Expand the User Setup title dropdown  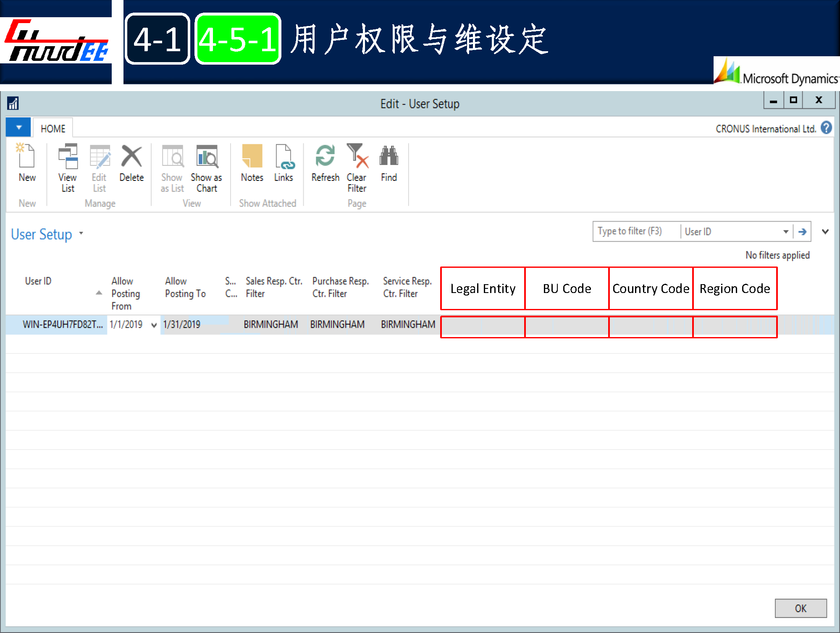click(x=81, y=233)
